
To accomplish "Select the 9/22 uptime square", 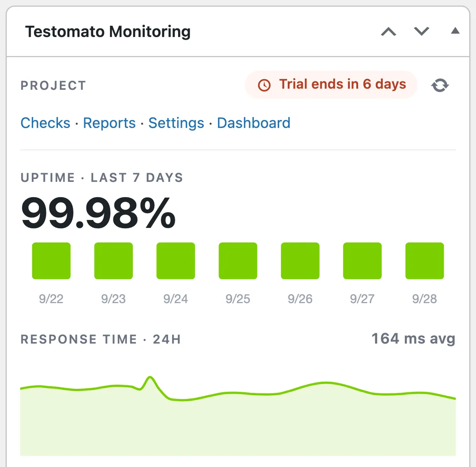I will coord(51,261).
